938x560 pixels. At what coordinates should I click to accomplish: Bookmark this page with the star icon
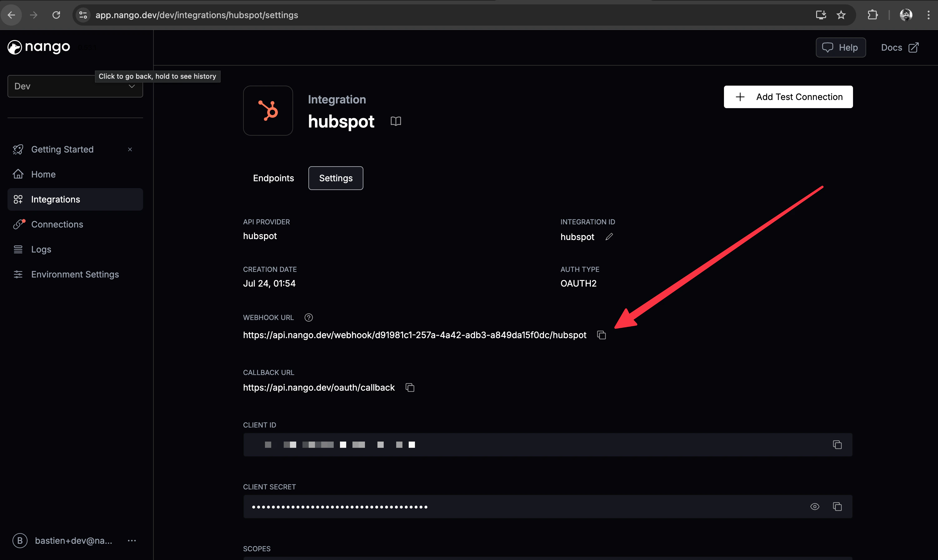(841, 15)
